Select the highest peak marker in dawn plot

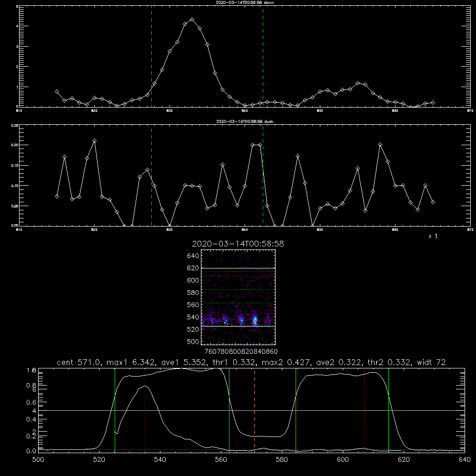coord(192,20)
